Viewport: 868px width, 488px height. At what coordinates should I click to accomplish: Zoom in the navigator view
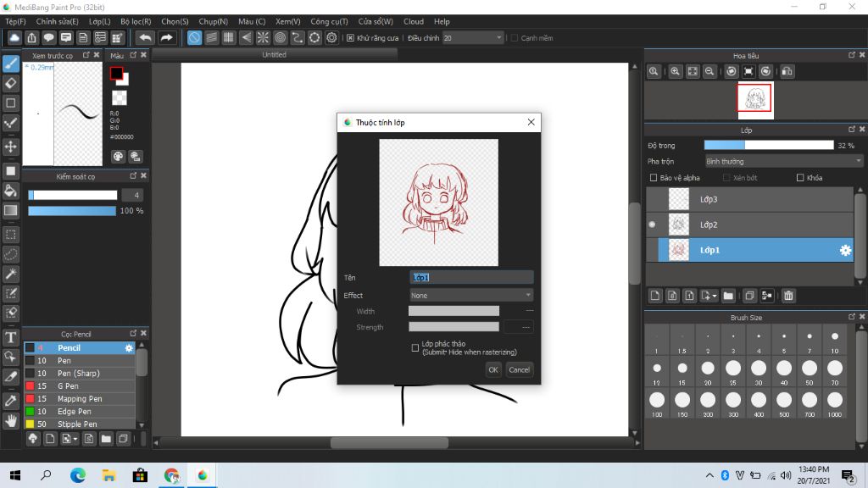(675, 71)
